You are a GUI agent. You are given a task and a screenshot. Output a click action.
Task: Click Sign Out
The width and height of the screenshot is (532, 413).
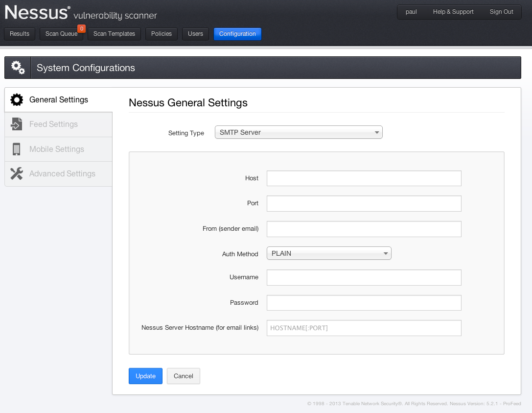click(502, 12)
